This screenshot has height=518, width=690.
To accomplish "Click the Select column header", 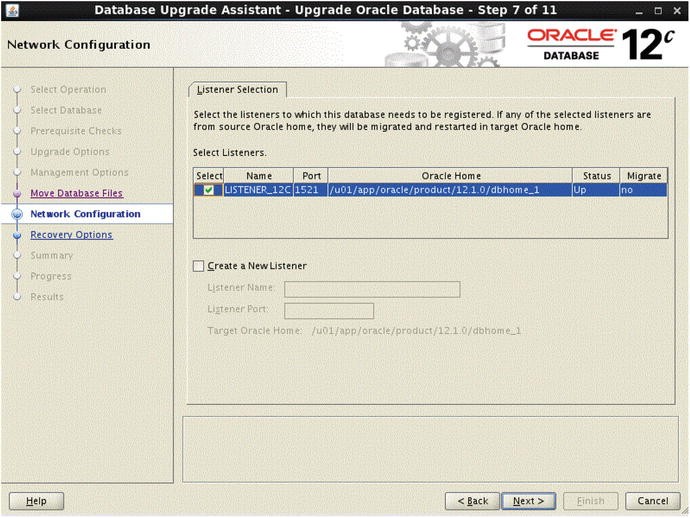I will point(209,176).
